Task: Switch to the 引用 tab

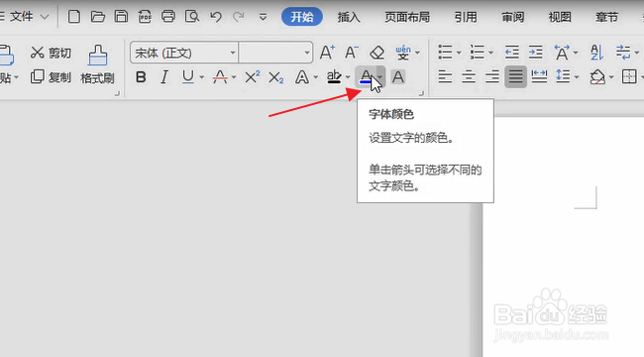Action: tap(466, 17)
